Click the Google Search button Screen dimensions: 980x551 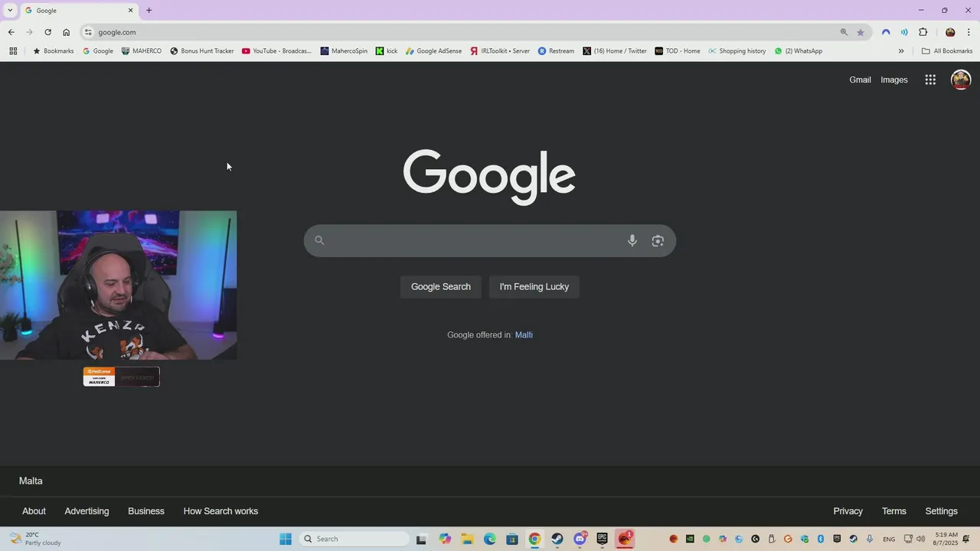point(441,287)
